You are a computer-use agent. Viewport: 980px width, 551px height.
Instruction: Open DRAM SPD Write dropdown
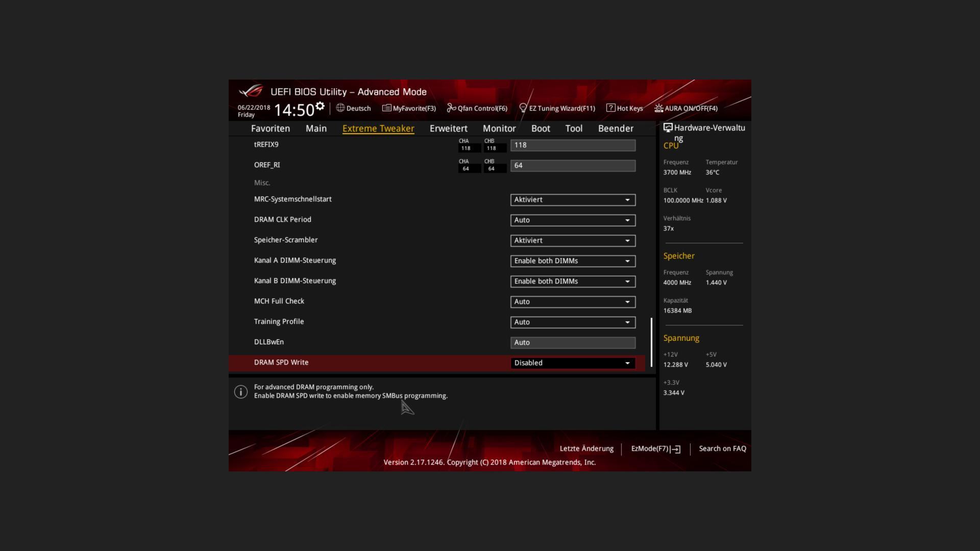coord(573,363)
